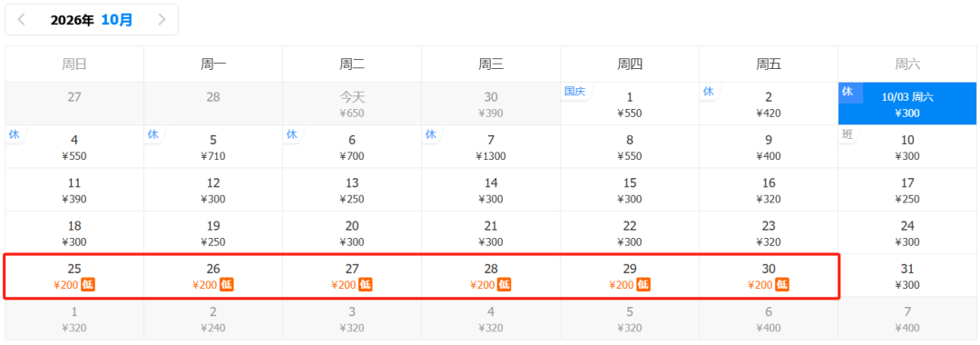Choose low-price October 28 at ¥200
The height and width of the screenshot is (345, 980).
(491, 276)
